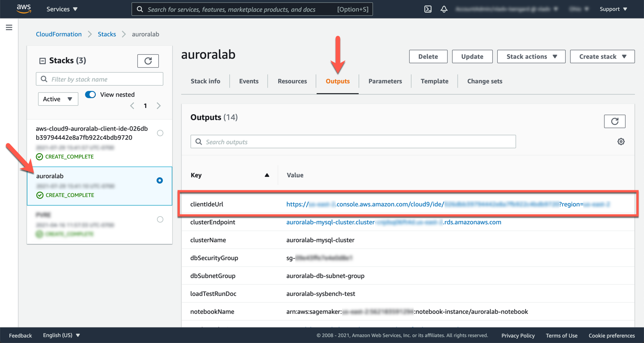Select the aws-cloud9-auroralab-client-ide stack radio button
The width and height of the screenshot is (644, 343).
[x=160, y=133]
